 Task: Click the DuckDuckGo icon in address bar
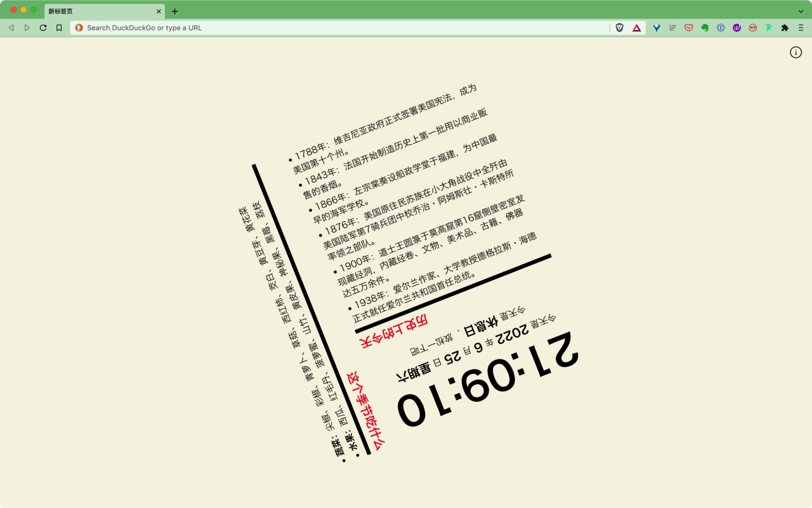(x=79, y=28)
